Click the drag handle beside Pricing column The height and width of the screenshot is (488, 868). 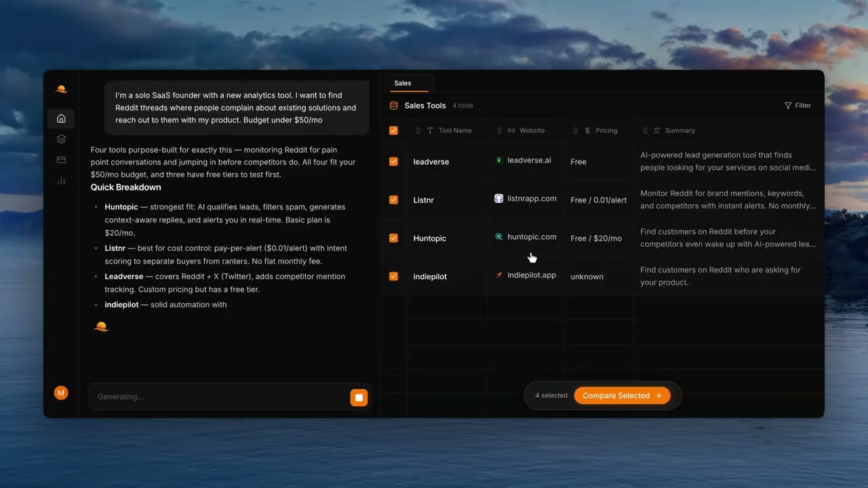[x=576, y=131]
